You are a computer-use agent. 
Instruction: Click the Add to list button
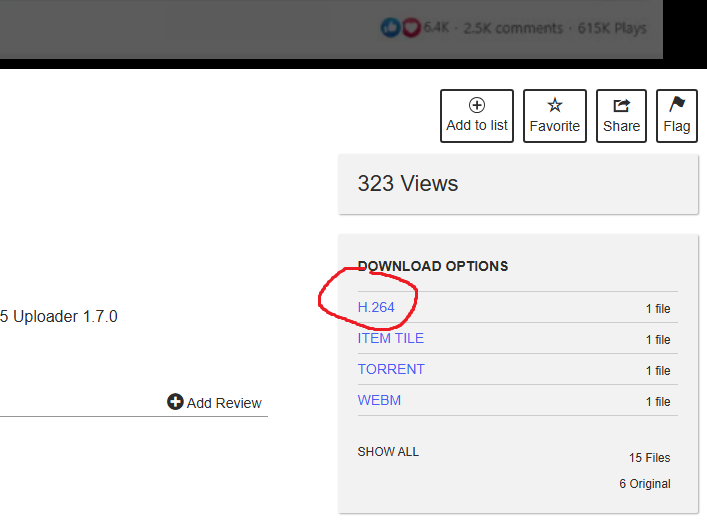(477, 116)
